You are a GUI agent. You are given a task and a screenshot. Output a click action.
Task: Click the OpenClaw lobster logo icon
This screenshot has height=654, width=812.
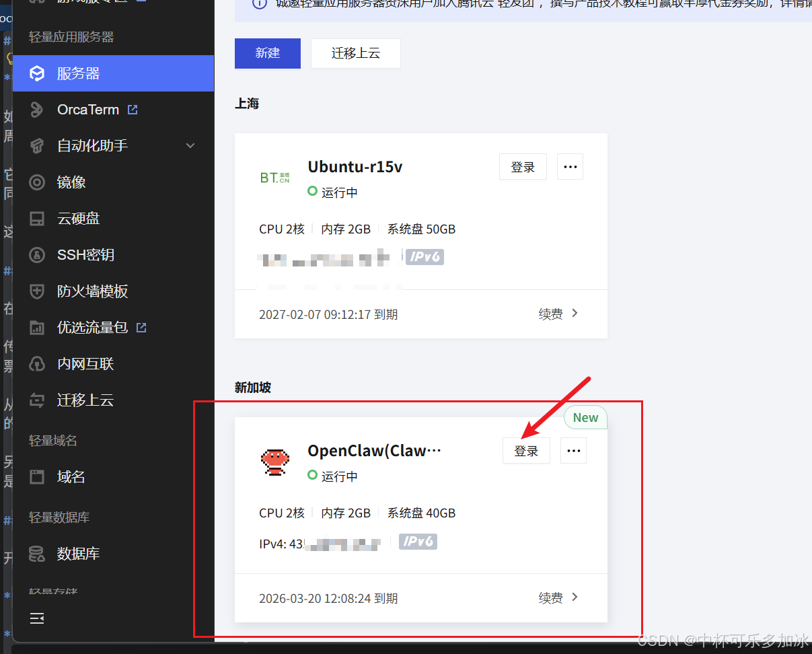point(274,462)
